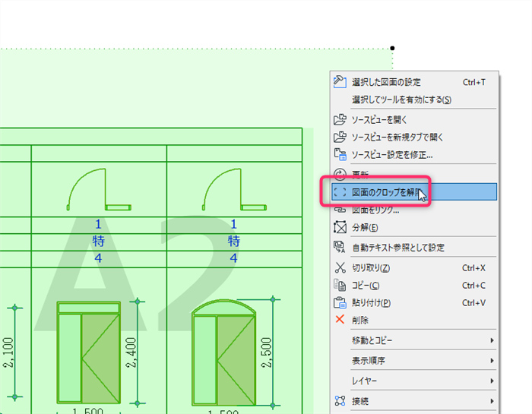This screenshot has height=414, width=532.
Task: Expand 表示順序 submenu
Action: coord(414,361)
